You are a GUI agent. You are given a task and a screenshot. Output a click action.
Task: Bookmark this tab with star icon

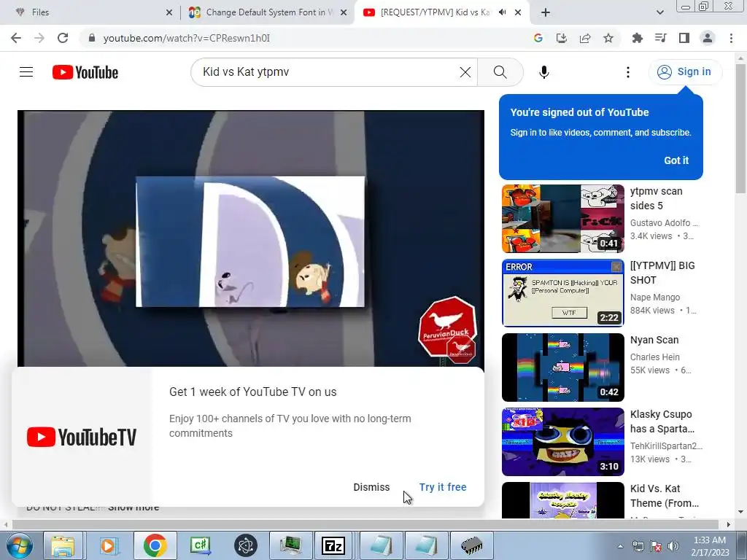608,38
